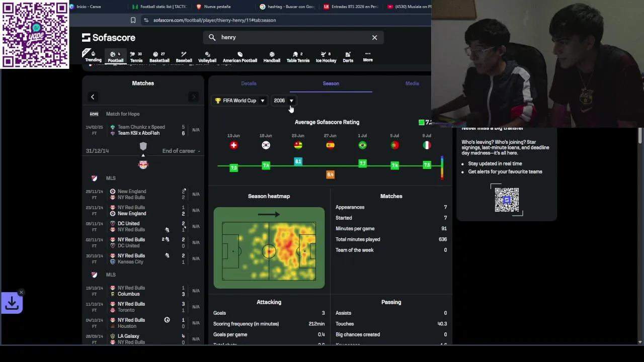Open the FIFA World Cup tournament dropdown

[239, 101]
